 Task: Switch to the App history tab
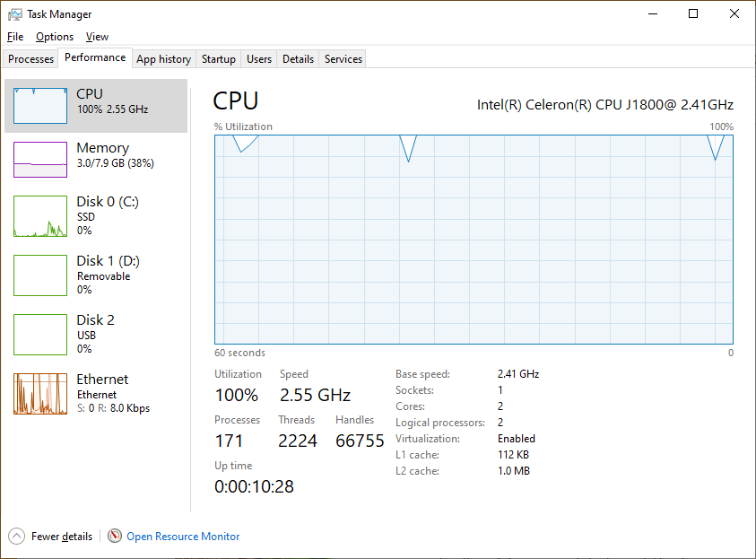click(x=163, y=59)
